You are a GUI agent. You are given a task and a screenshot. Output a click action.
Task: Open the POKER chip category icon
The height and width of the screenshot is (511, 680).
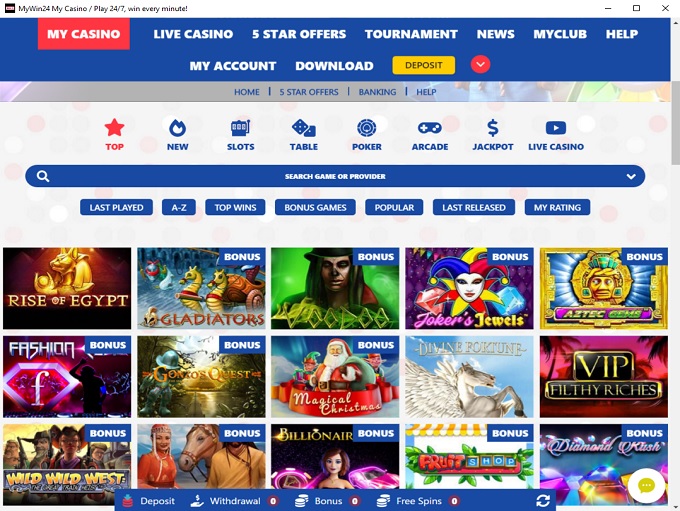click(x=366, y=128)
